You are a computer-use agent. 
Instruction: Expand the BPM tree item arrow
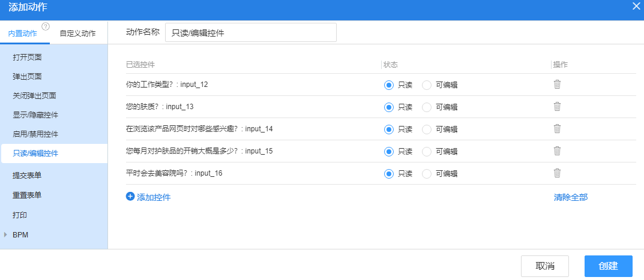(5, 235)
